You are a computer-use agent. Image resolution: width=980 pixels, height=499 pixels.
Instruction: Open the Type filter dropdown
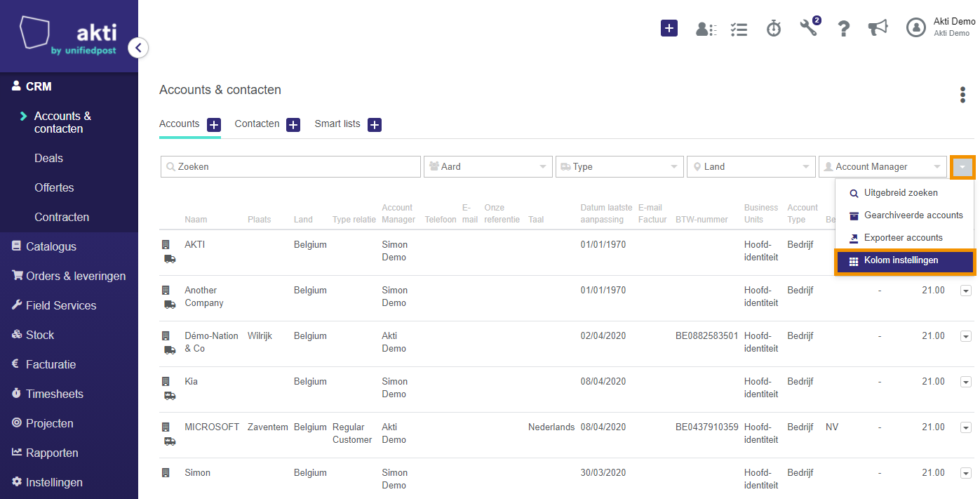click(619, 166)
